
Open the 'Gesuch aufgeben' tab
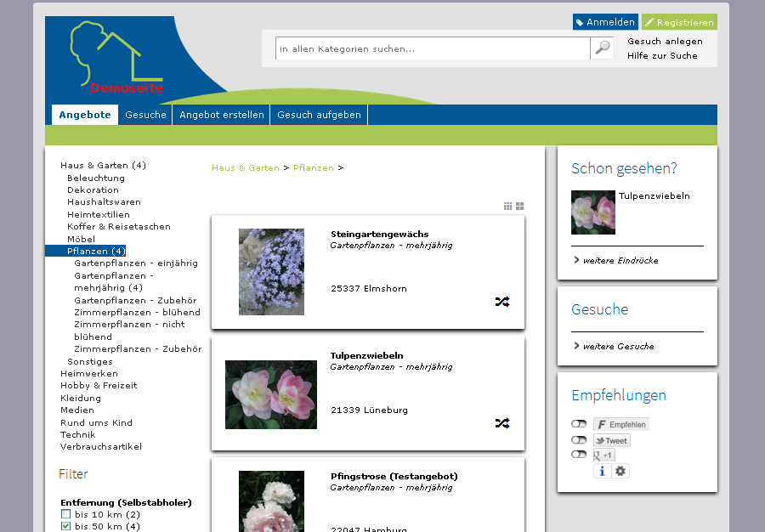pyautogui.click(x=319, y=115)
